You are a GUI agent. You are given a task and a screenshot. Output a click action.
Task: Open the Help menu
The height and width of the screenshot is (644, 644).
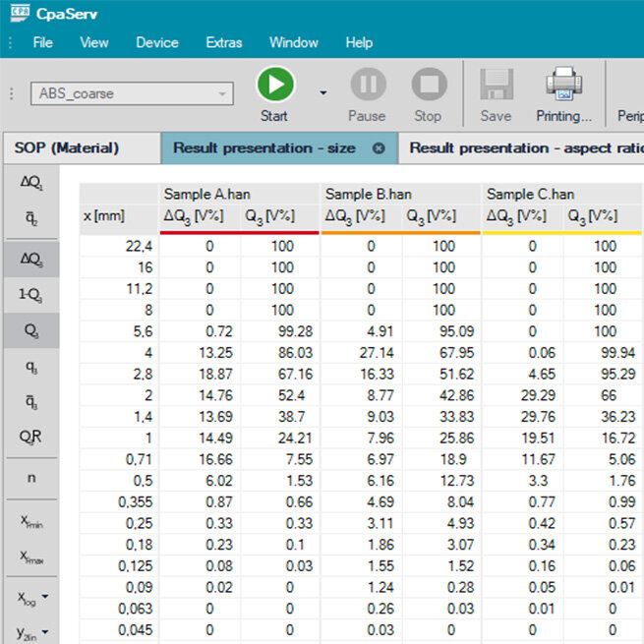click(x=359, y=42)
